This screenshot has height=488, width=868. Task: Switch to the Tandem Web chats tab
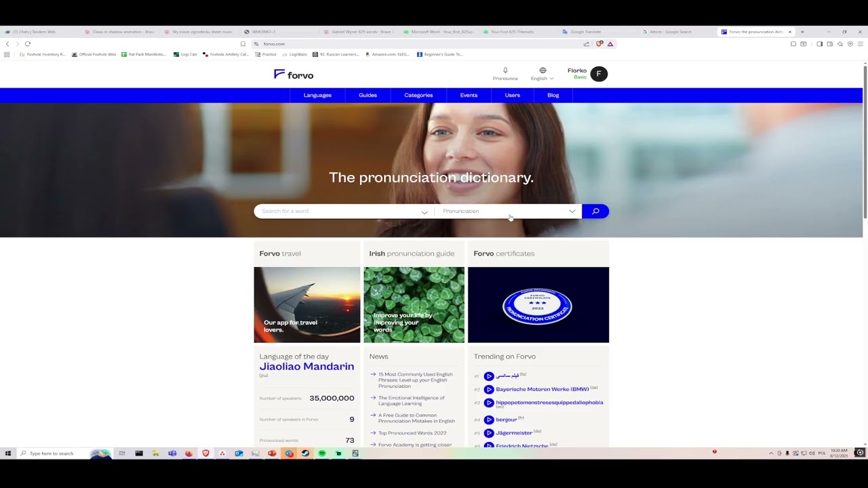pyautogui.click(x=40, y=32)
